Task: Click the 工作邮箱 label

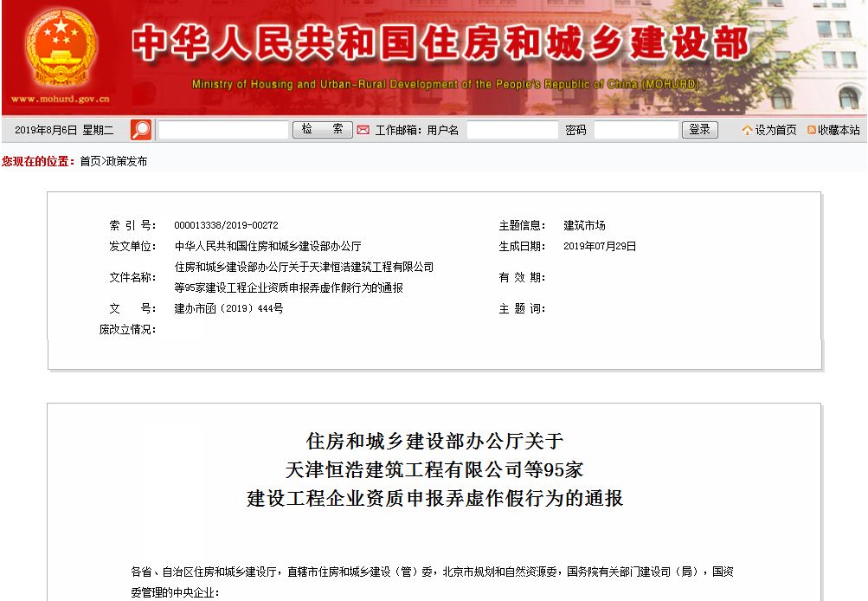Action: [x=398, y=130]
